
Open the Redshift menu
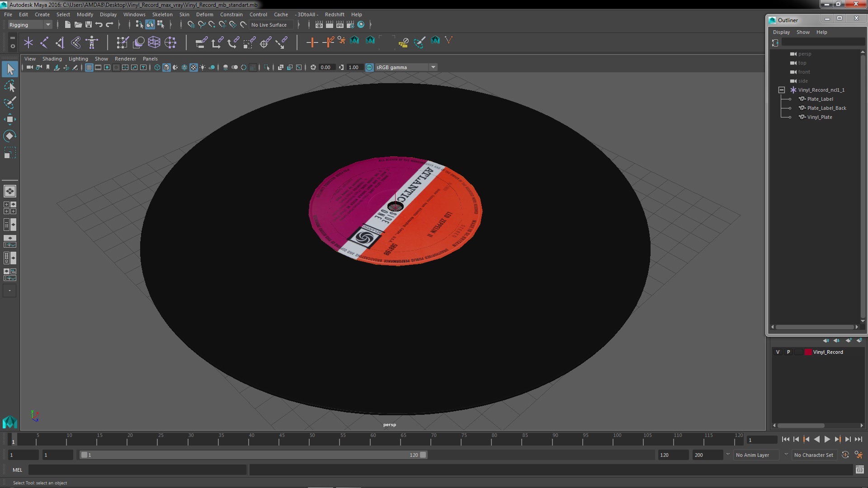(x=334, y=14)
